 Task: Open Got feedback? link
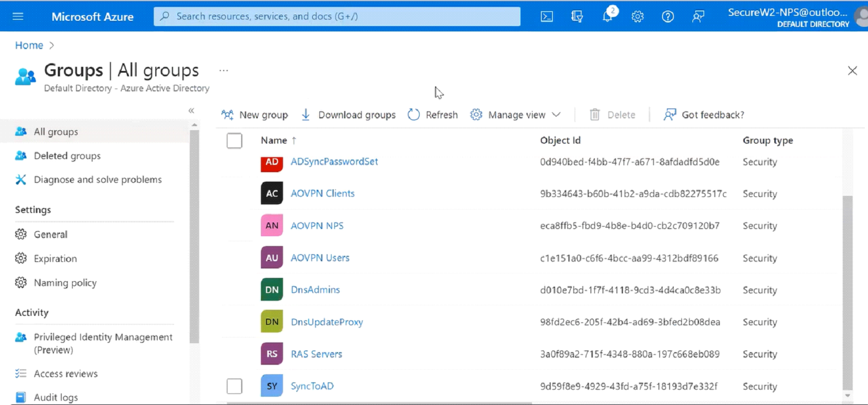(x=704, y=114)
